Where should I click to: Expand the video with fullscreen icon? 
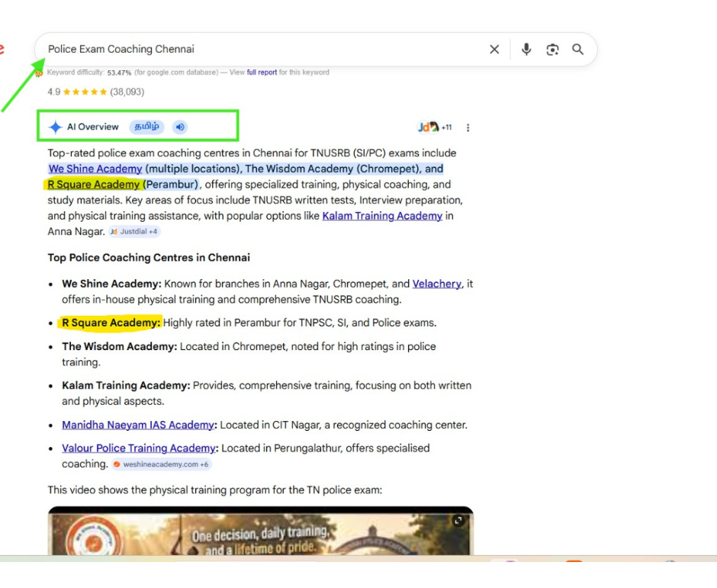(x=458, y=520)
